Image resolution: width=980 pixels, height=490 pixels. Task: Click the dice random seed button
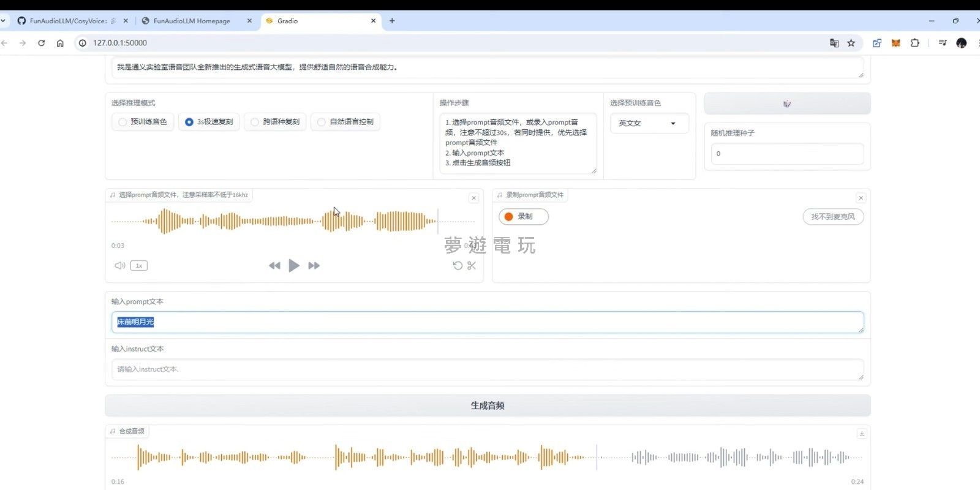(x=787, y=104)
